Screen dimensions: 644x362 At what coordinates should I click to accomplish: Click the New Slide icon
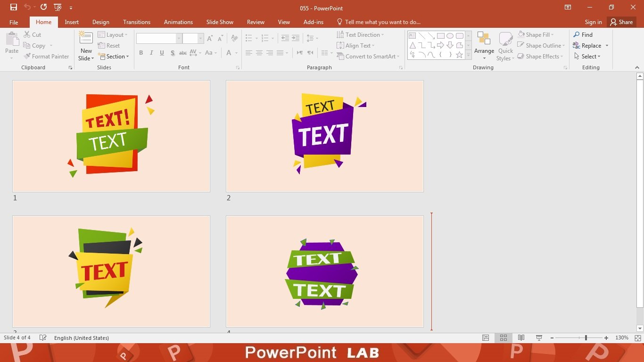coord(86,39)
